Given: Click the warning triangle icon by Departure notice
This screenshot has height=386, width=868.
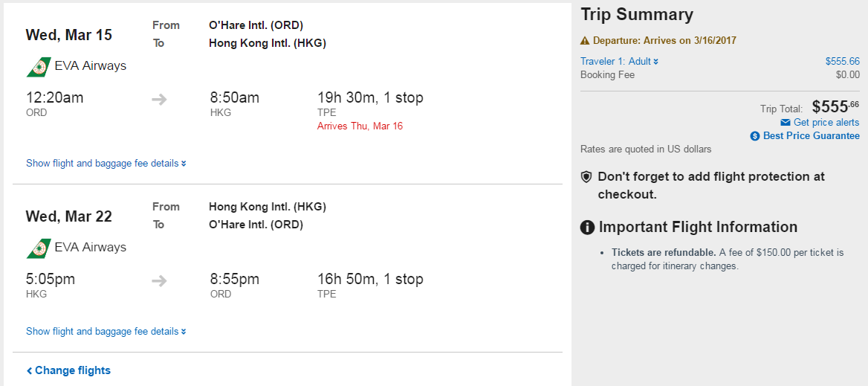Looking at the screenshot, I should tap(585, 40).
